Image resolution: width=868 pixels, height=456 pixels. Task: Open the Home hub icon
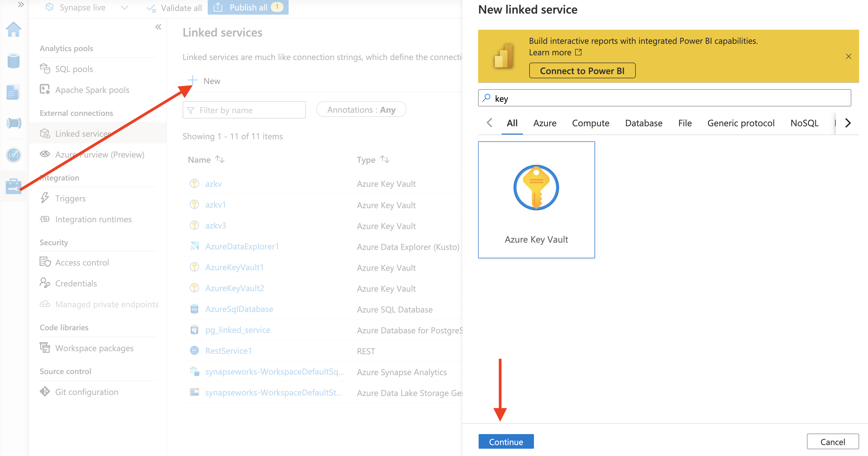(14, 30)
